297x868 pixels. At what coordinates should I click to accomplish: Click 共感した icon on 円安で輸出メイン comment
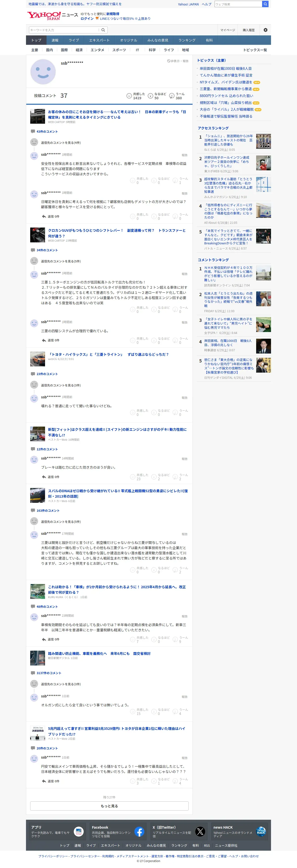pyautogui.click(x=132, y=781)
